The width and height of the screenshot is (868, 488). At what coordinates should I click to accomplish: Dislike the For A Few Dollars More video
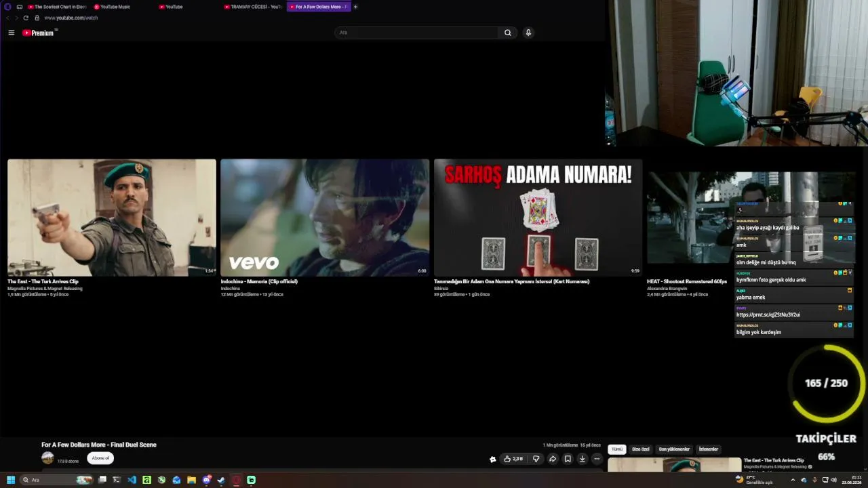536,459
